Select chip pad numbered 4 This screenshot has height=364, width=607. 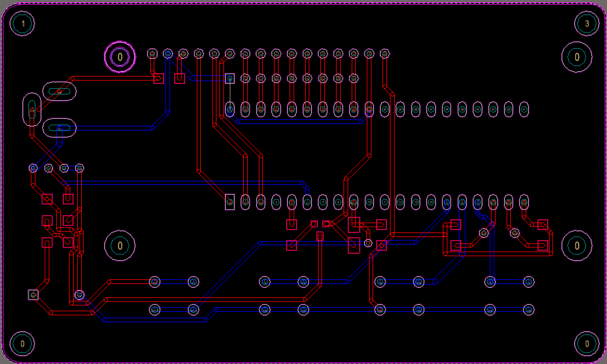point(276,202)
